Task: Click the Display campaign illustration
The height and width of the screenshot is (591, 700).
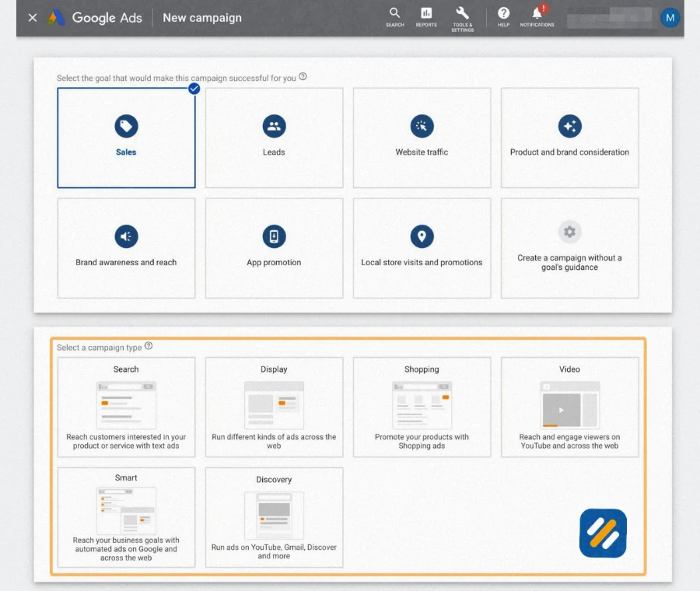Action: 274,405
